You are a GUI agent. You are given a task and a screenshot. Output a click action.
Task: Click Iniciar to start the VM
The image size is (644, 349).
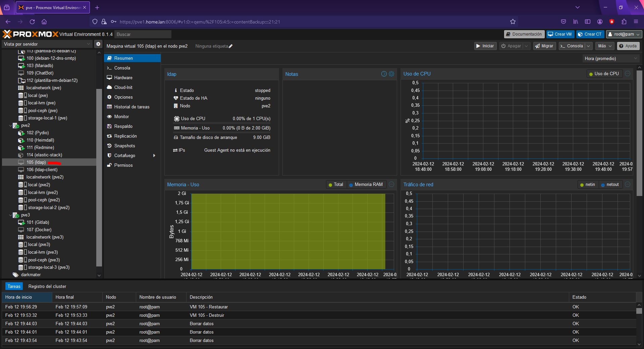pos(485,46)
